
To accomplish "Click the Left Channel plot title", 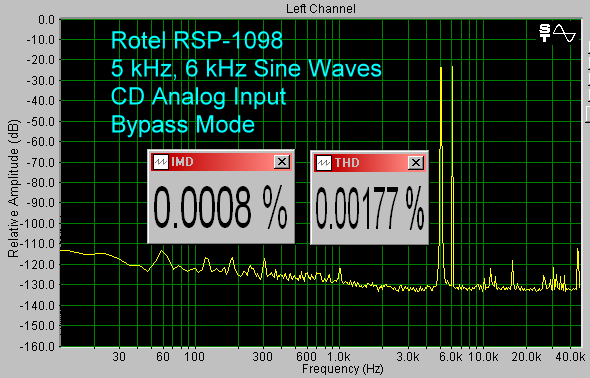I will coord(321,9).
